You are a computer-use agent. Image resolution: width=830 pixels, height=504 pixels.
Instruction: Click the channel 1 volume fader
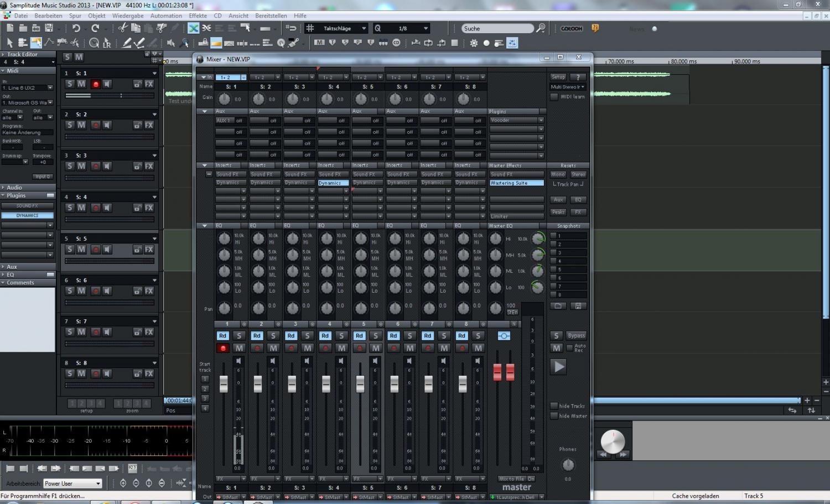coord(224,383)
